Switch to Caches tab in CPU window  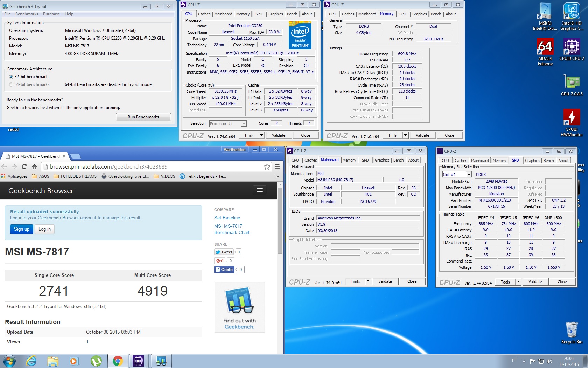click(x=204, y=14)
